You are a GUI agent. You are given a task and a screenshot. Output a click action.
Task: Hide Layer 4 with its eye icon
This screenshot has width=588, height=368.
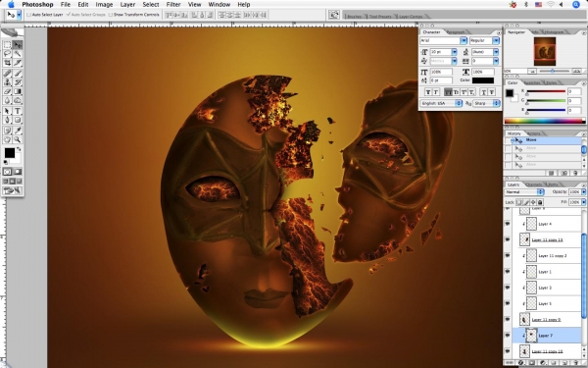pos(508,224)
